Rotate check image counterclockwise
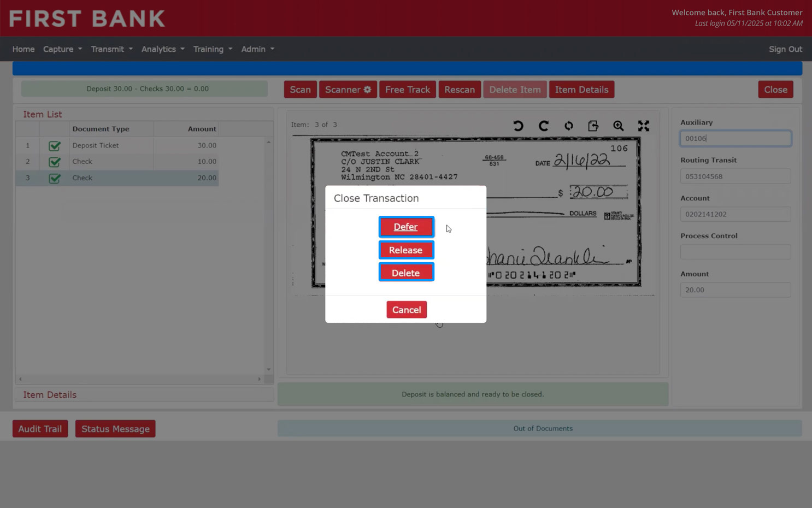 pos(518,126)
